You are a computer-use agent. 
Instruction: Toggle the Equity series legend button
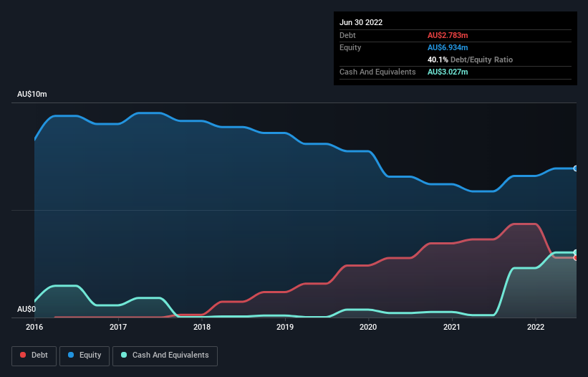click(85, 355)
